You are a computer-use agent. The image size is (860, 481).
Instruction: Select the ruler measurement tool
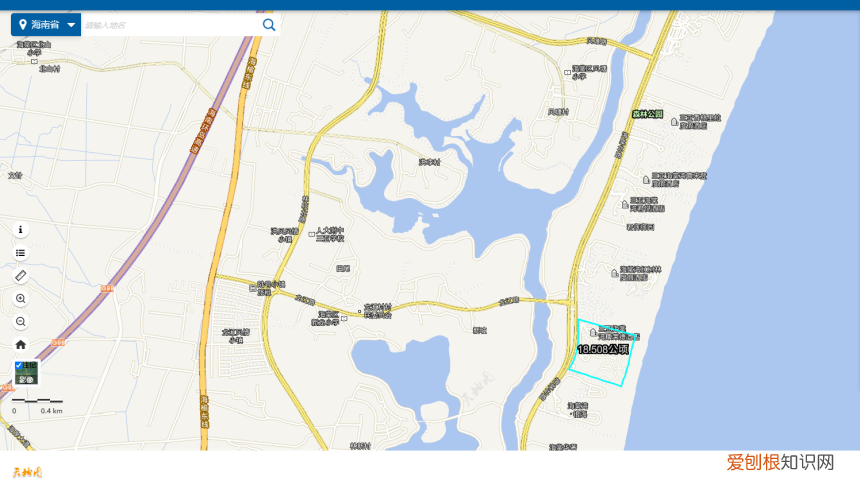pyautogui.click(x=21, y=276)
